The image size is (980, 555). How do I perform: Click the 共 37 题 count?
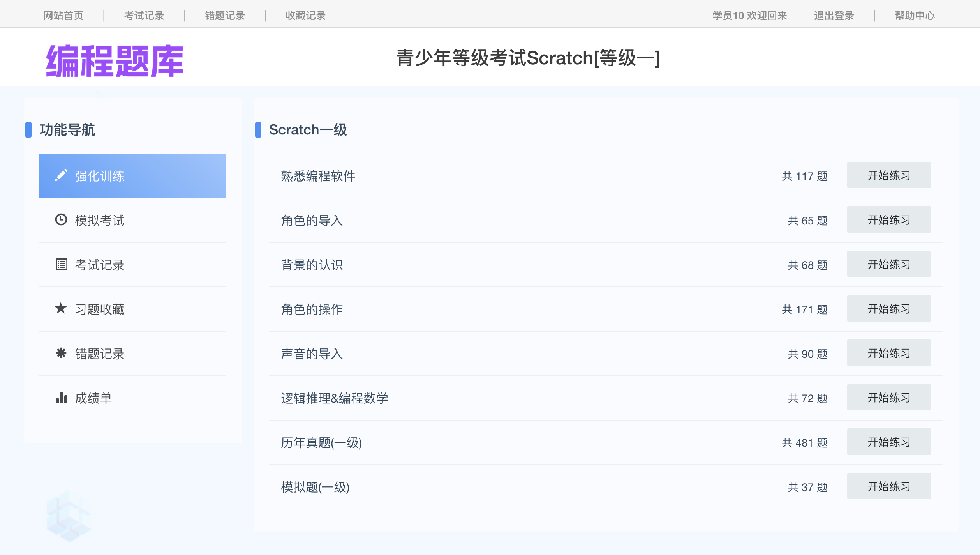808,487
